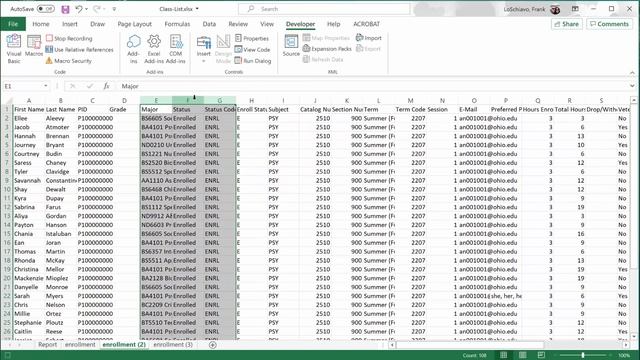Open control Properties

(252, 38)
